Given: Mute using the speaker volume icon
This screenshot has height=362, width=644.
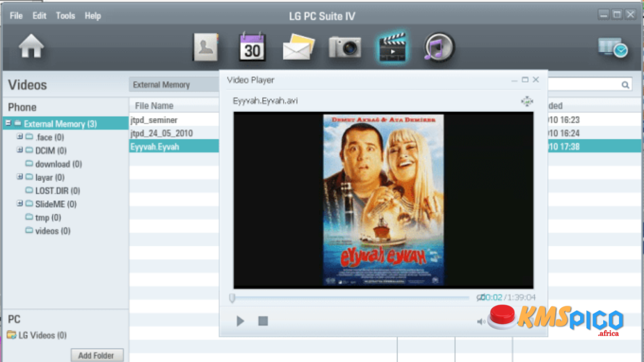Looking at the screenshot, I should [481, 321].
